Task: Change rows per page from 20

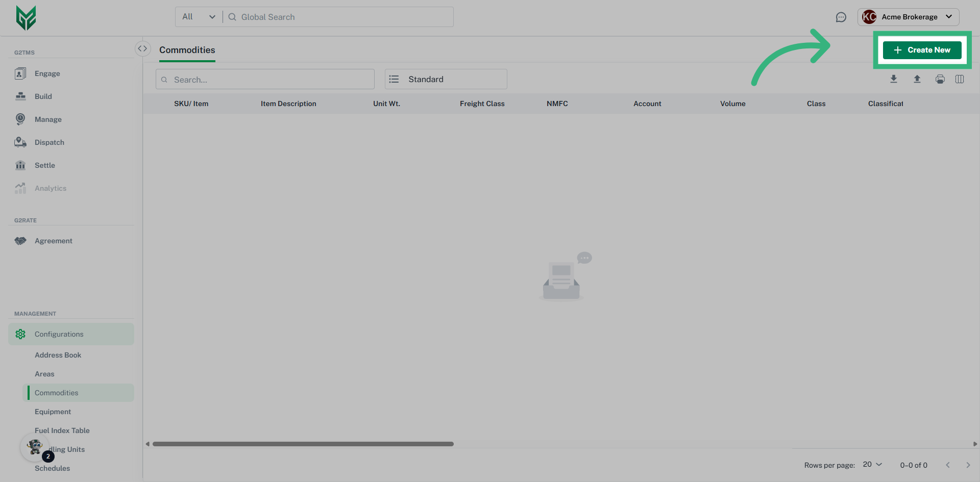Action: click(872, 464)
